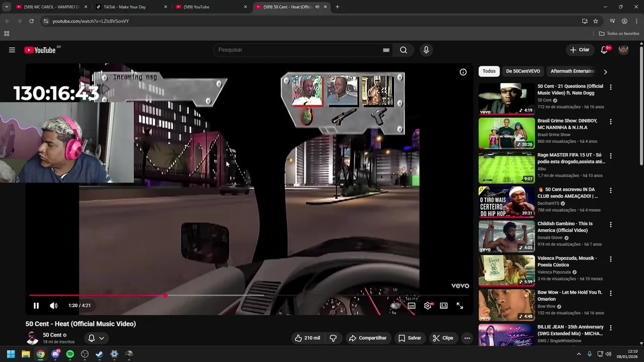This screenshot has width=644, height=362.
Task: Open options for IN DA CLUB video
Action: coord(611,191)
